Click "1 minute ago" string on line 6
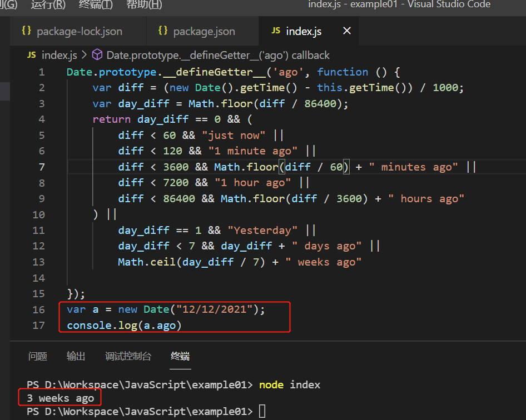Viewport: 526px width, 420px height. (253, 151)
